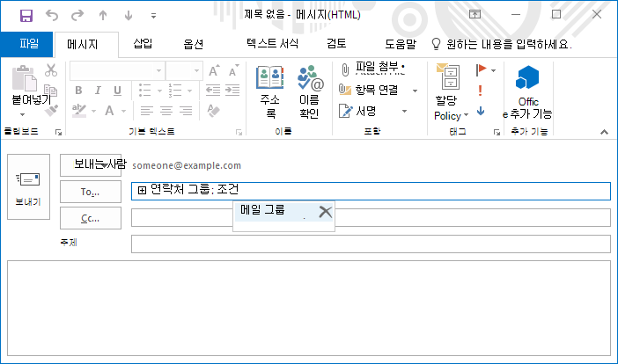The width and height of the screenshot is (618, 364).
Task: Switch to the 메시지 tab
Action: click(86, 45)
